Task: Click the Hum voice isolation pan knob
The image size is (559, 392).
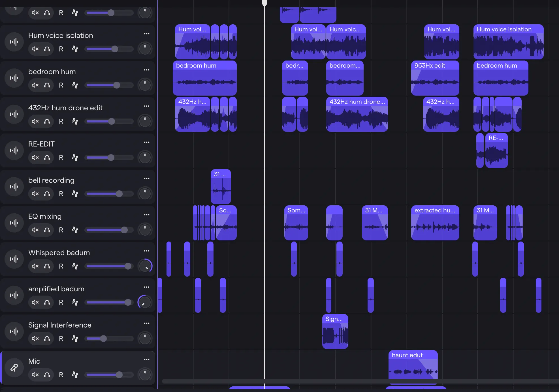Action: point(145,49)
